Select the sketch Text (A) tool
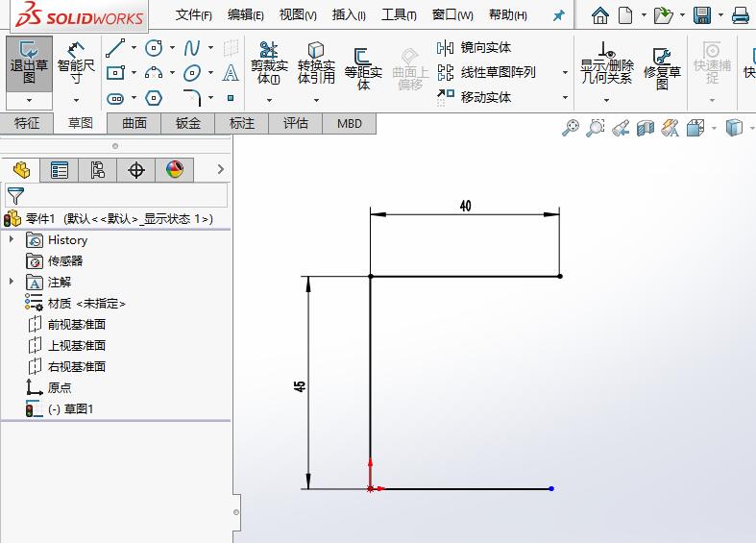Image resolution: width=756 pixels, height=543 pixels. click(231, 73)
